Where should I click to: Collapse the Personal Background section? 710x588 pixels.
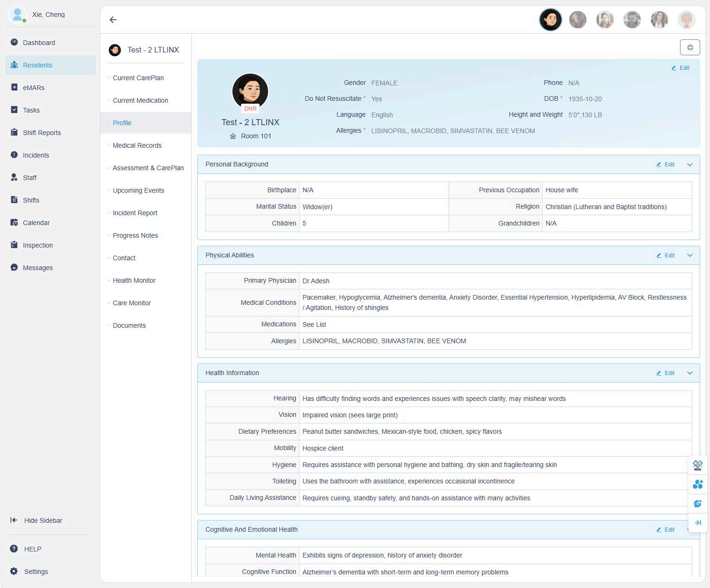[x=690, y=165]
